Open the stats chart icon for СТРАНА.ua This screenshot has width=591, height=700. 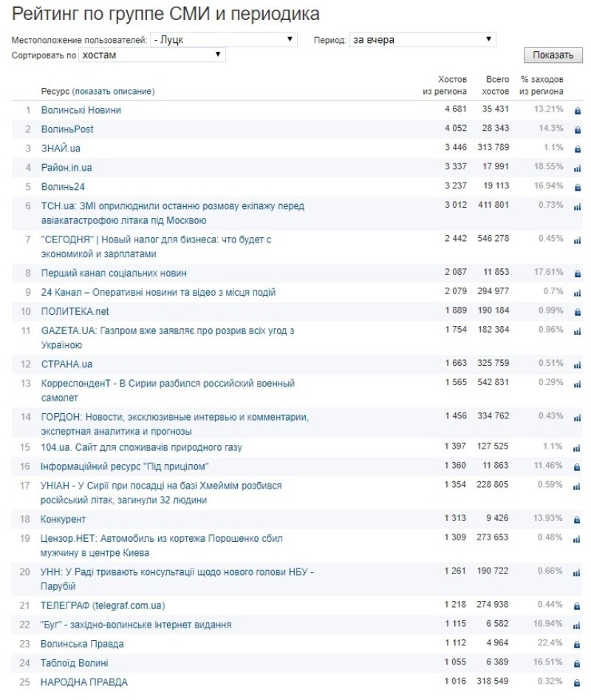click(578, 365)
